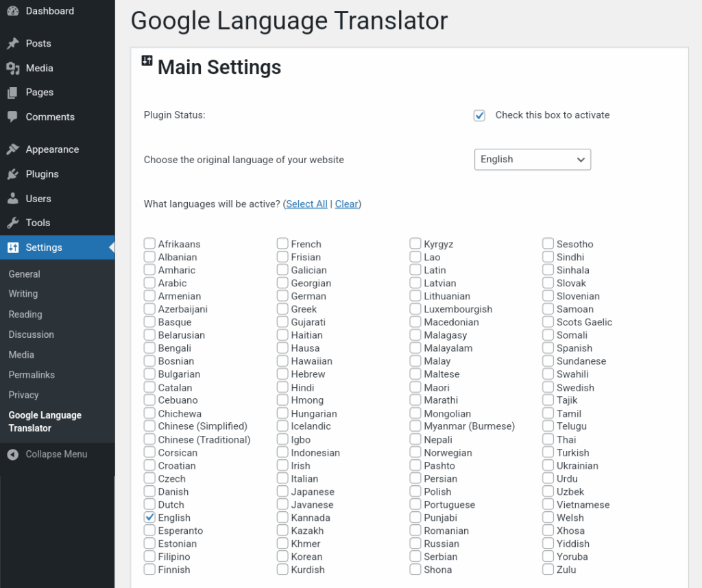Click the Dashboard gauge icon
Viewport: 702px width, 588px height.
(12, 11)
